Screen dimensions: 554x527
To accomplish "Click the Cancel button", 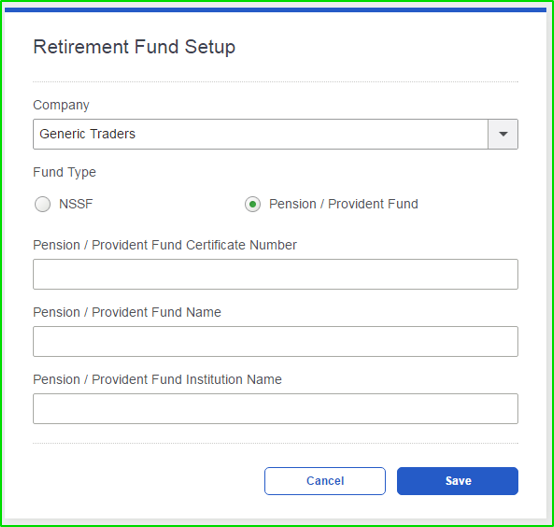I will pos(325,481).
